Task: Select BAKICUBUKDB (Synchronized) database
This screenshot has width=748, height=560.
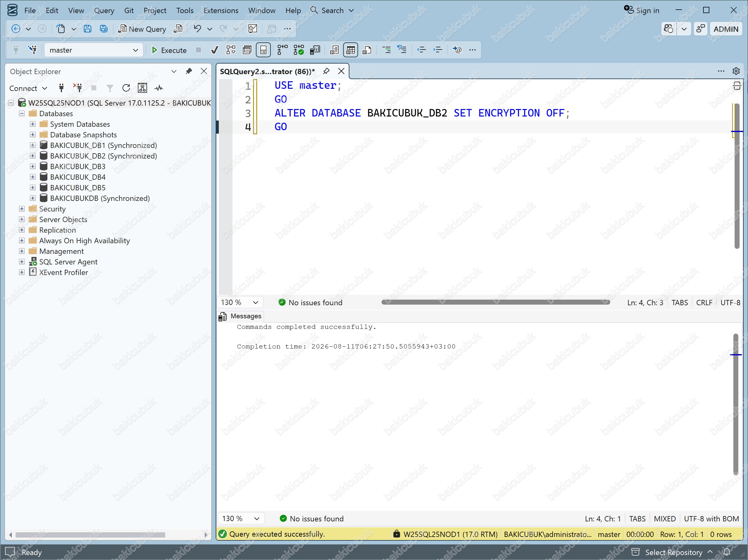Action: (x=100, y=198)
